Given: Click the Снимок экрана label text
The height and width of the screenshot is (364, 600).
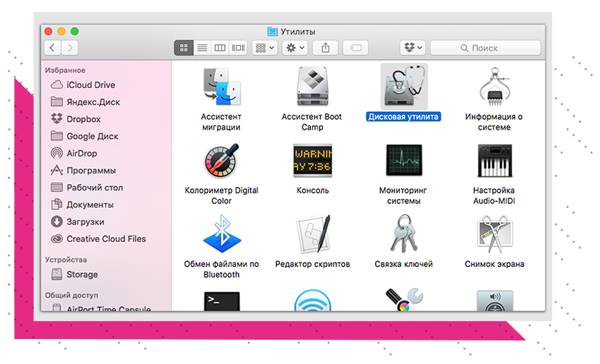Looking at the screenshot, I should (x=494, y=264).
